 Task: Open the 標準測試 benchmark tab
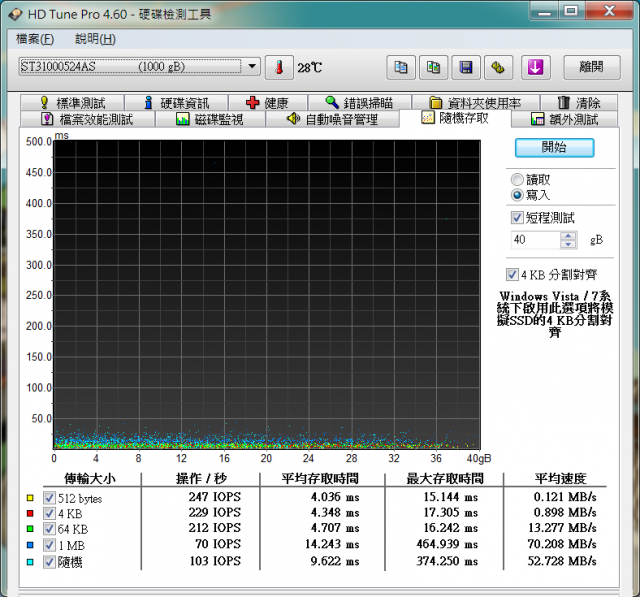72,102
